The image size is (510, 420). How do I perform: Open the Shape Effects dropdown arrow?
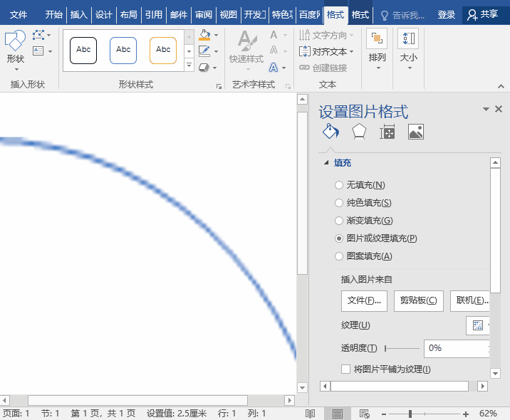click(x=214, y=68)
